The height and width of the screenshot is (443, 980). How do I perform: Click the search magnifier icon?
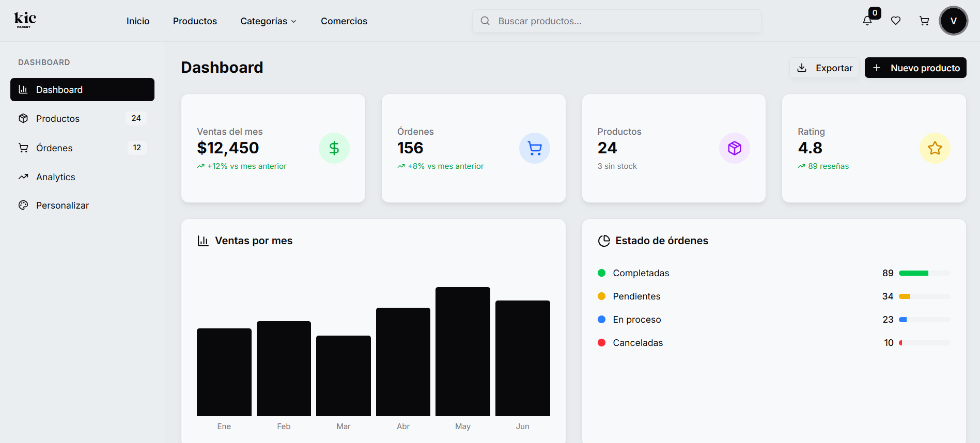click(485, 21)
